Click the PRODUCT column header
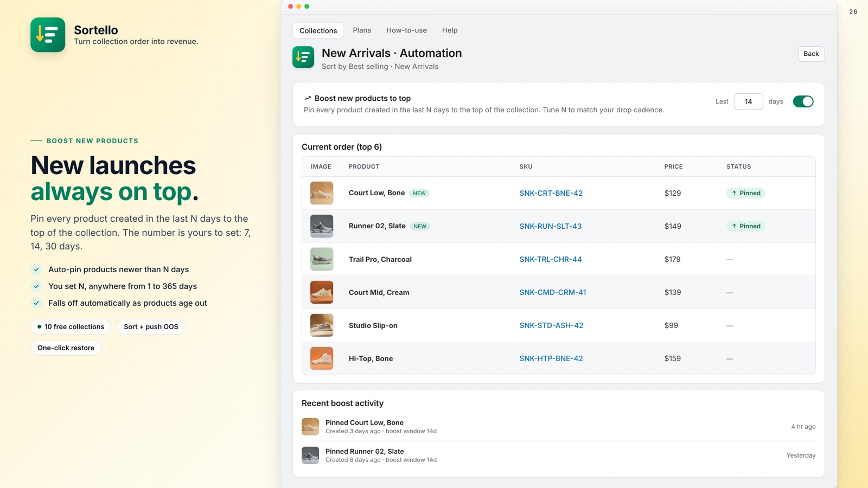The height and width of the screenshot is (488, 868). click(x=364, y=166)
